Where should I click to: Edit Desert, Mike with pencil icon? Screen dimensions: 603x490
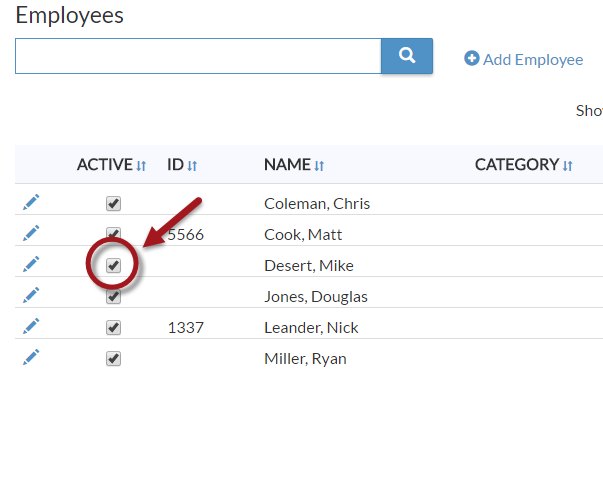point(31,264)
